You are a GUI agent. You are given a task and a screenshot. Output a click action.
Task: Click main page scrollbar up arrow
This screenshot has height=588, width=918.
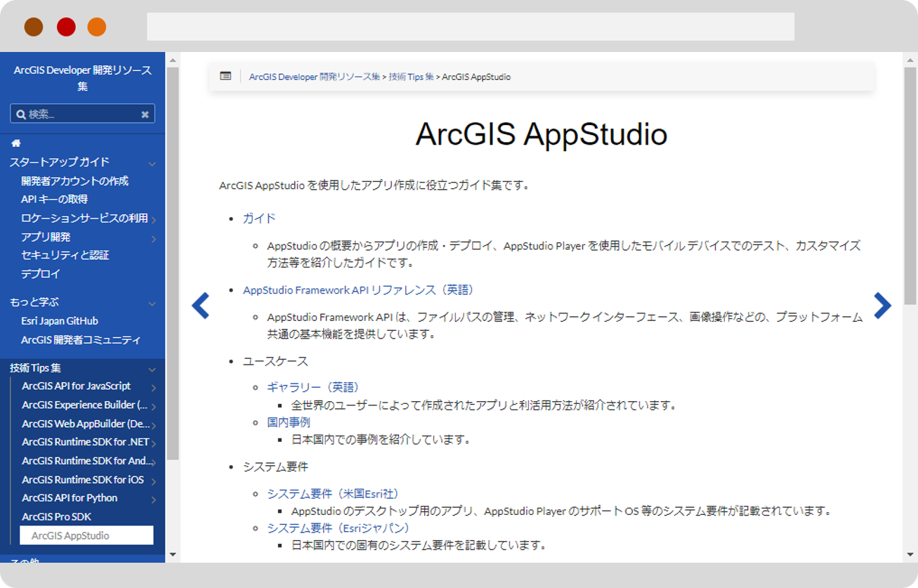[x=910, y=59]
